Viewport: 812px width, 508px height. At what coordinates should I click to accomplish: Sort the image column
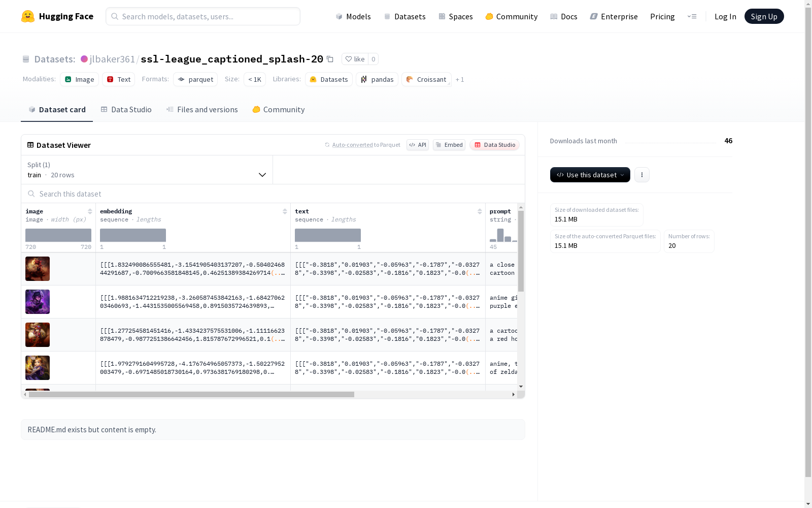click(90, 211)
